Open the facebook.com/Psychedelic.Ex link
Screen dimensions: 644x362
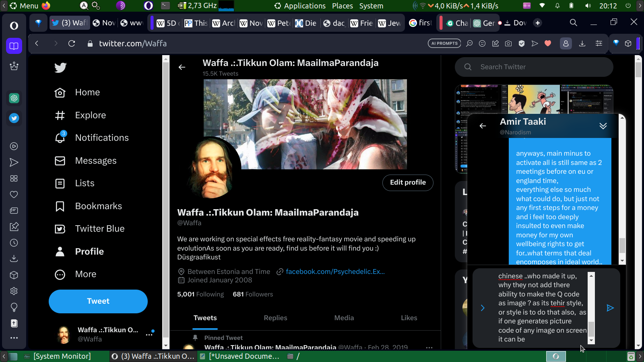335,271
